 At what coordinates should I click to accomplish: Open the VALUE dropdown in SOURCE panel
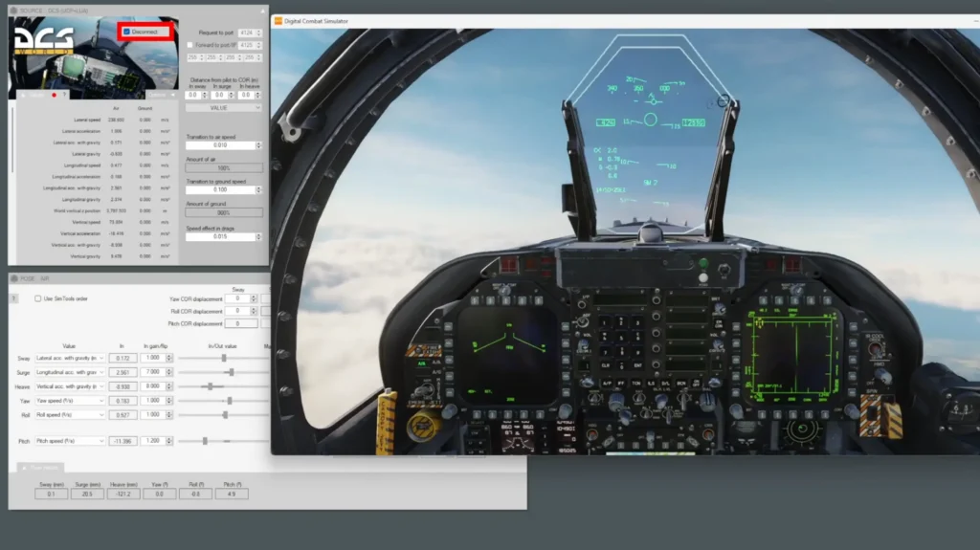click(223, 108)
